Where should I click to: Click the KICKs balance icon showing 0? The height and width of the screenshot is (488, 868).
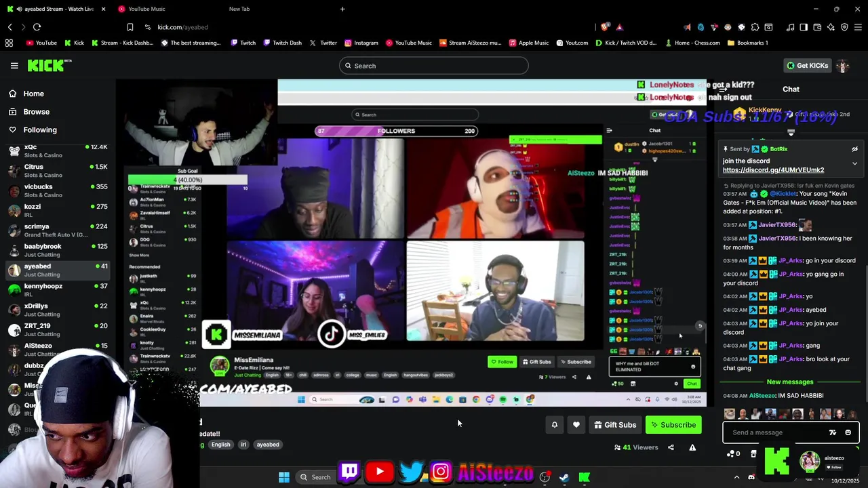click(733, 453)
